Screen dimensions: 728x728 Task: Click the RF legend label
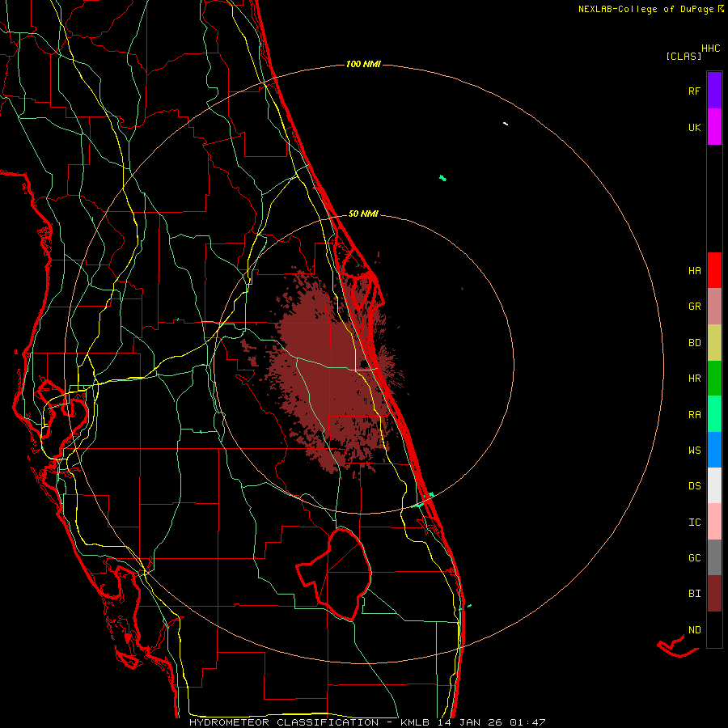tap(694, 91)
